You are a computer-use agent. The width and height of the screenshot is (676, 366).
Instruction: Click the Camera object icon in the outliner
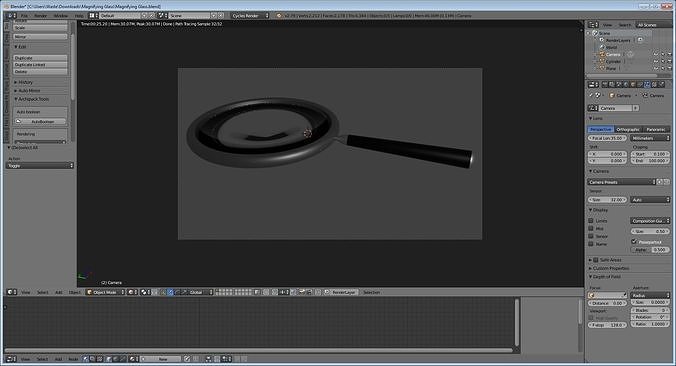pos(602,54)
